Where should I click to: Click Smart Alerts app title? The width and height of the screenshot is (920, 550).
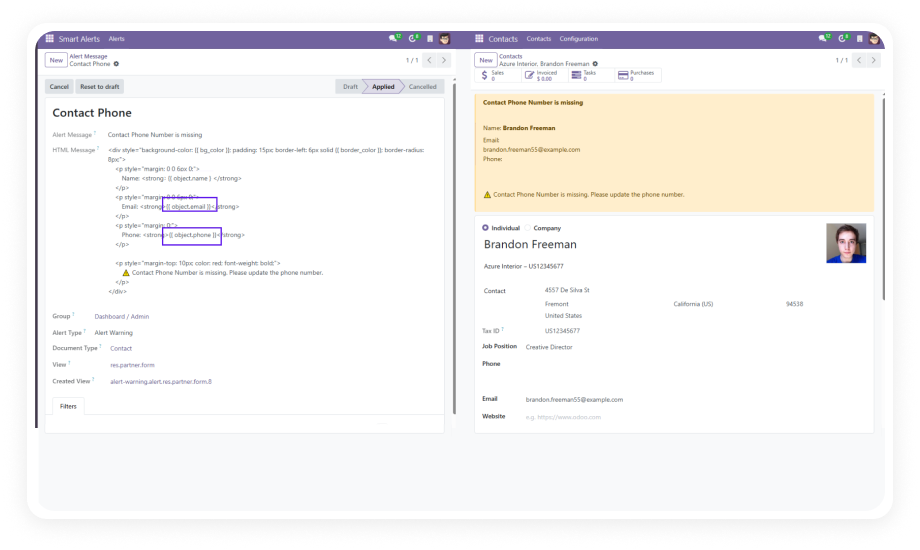point(79,39)
